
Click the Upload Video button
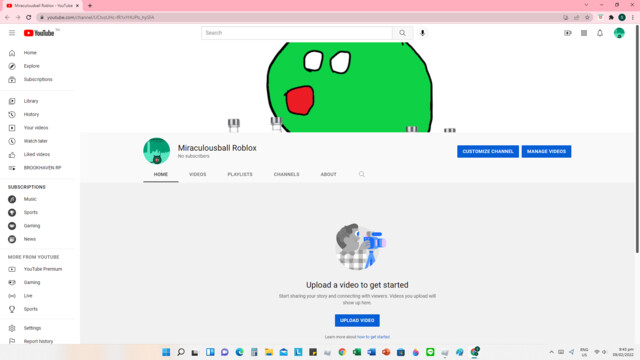(x=357, y=320)
